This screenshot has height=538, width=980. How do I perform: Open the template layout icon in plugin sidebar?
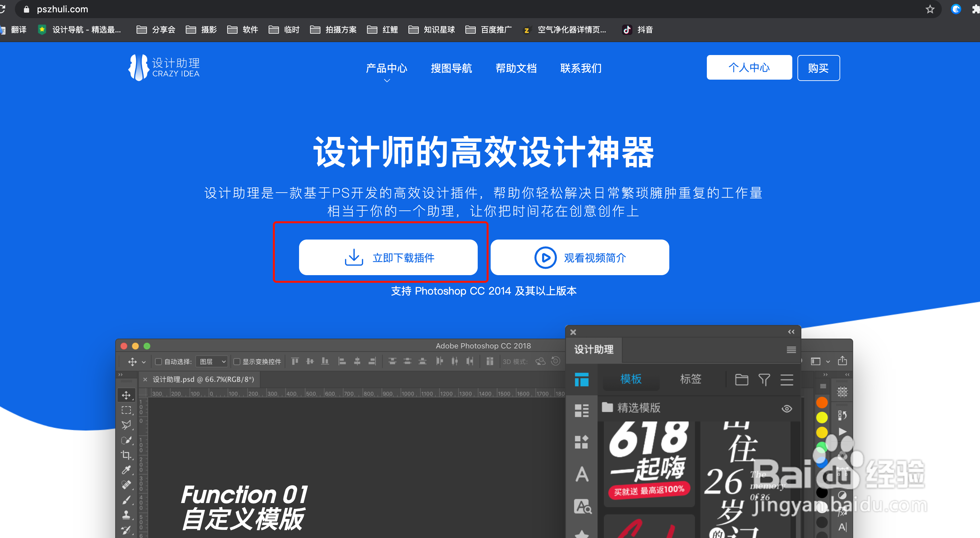coord(581,380)
